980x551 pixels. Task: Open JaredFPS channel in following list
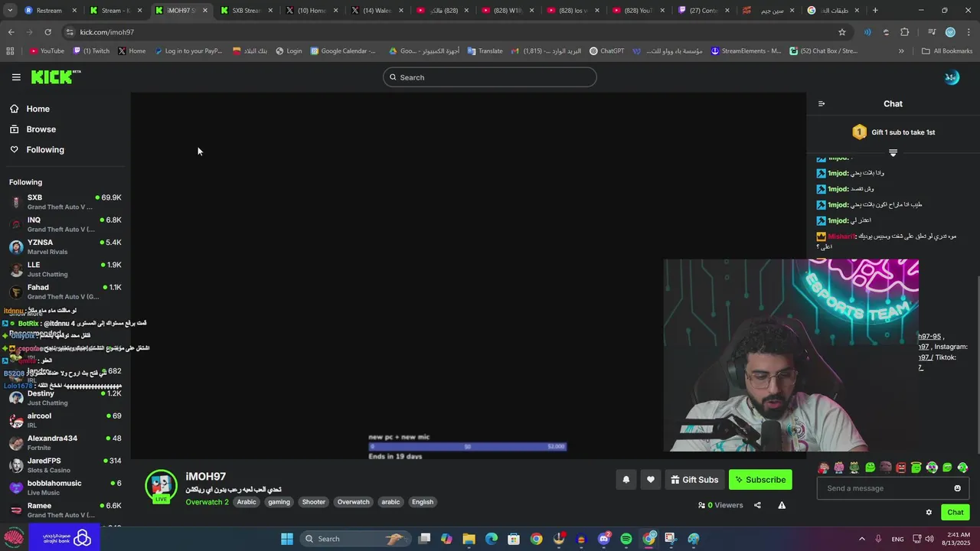[x=65, y=465]
